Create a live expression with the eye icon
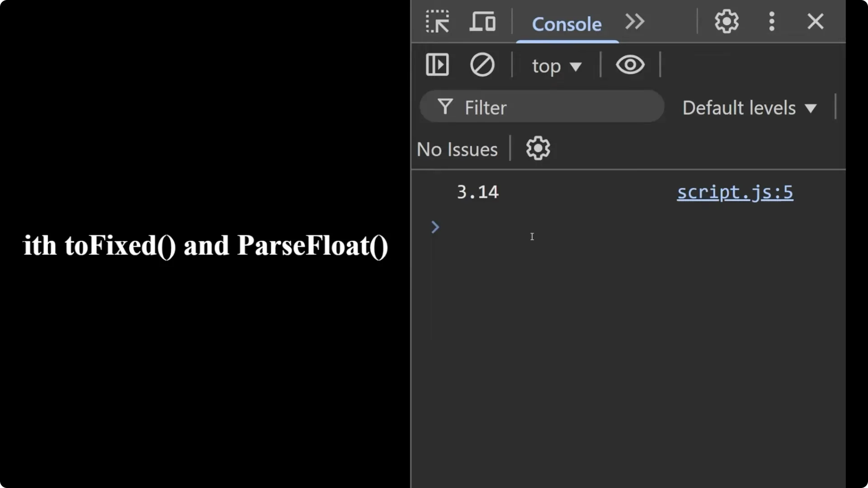Screen dimensions: 868x488 pyautogui.click(x=630, y=65)
